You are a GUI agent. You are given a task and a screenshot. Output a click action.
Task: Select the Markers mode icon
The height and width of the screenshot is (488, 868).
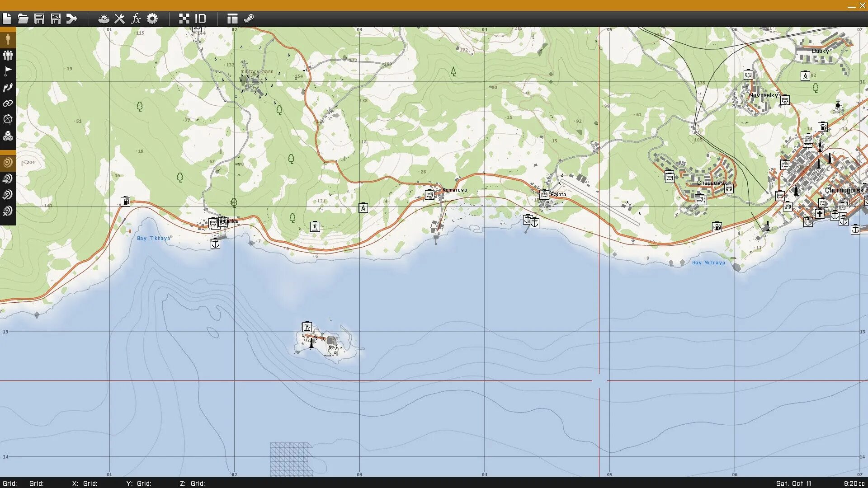click(x=8, y=119)
